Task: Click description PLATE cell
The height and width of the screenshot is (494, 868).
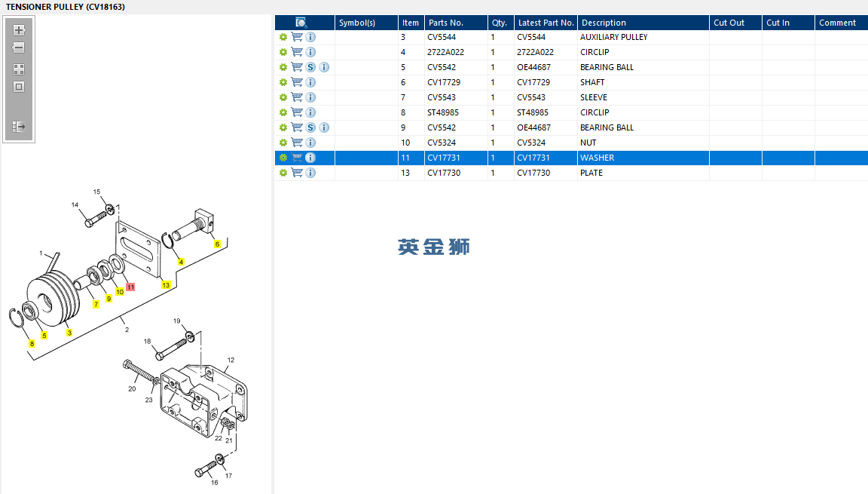Action: (x=591, y=173)
